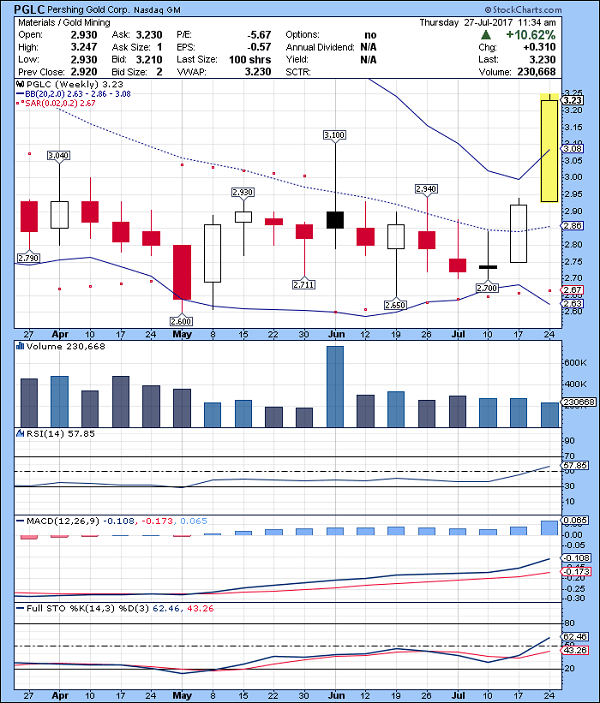Click the VWAP value 3.230
The image size is (600, 703).
258,72
